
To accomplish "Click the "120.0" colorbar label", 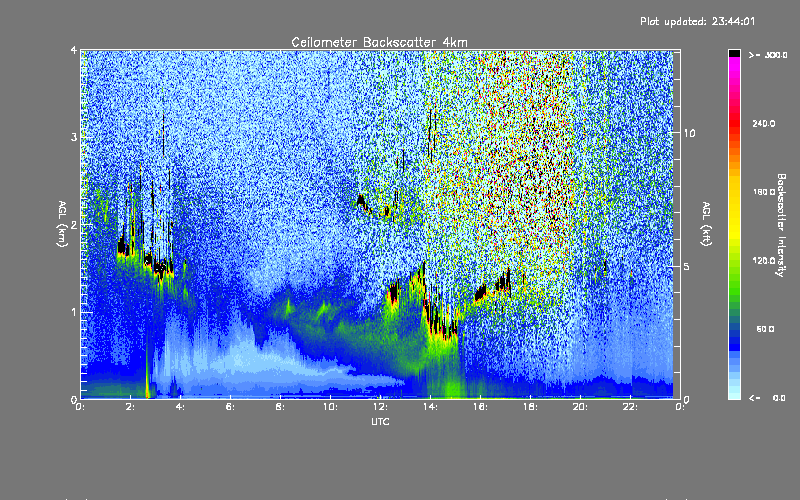I will [764, 261].
